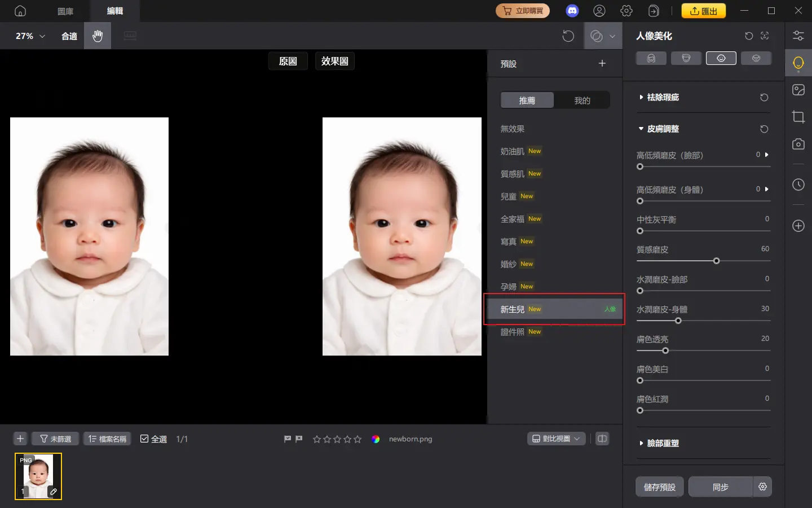Screen dimensions: 812x508
Task: Open the edit history panel
Action: point(798,185)
